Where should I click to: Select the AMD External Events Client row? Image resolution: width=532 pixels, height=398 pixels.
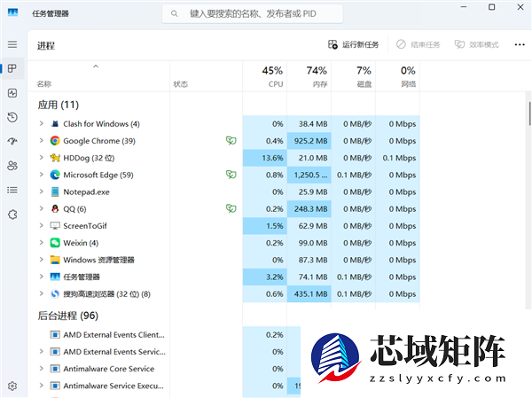click(163, 335)
